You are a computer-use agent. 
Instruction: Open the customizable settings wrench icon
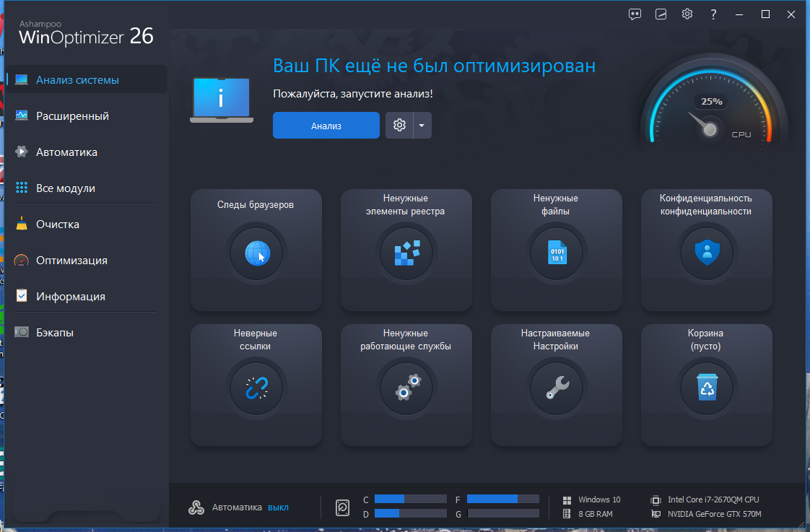tap(557, 388)
